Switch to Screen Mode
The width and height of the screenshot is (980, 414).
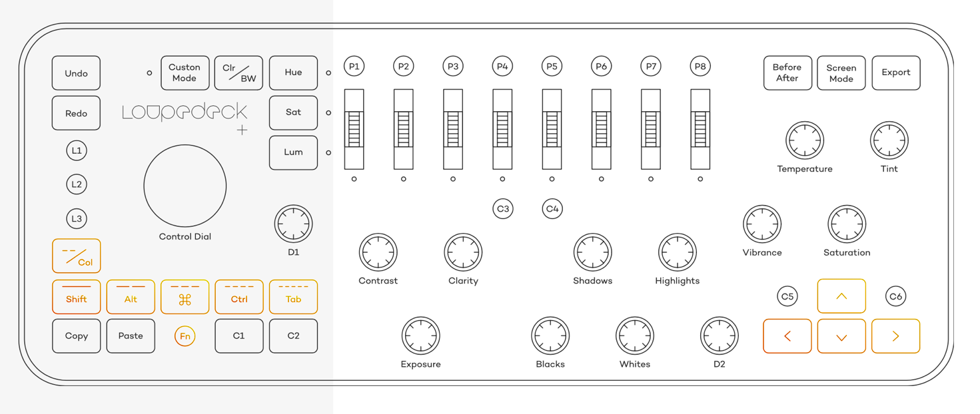(841, 73)
